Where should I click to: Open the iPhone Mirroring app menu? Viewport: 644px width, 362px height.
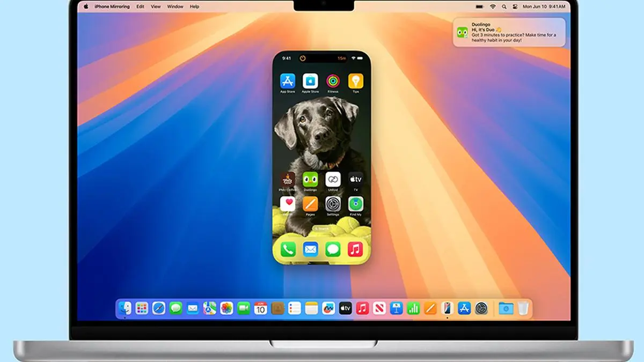(x=112, y=6)
